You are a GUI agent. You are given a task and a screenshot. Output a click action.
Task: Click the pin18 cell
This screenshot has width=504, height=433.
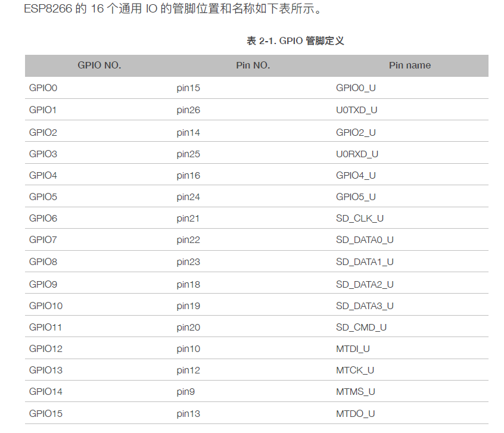(188, 285)
